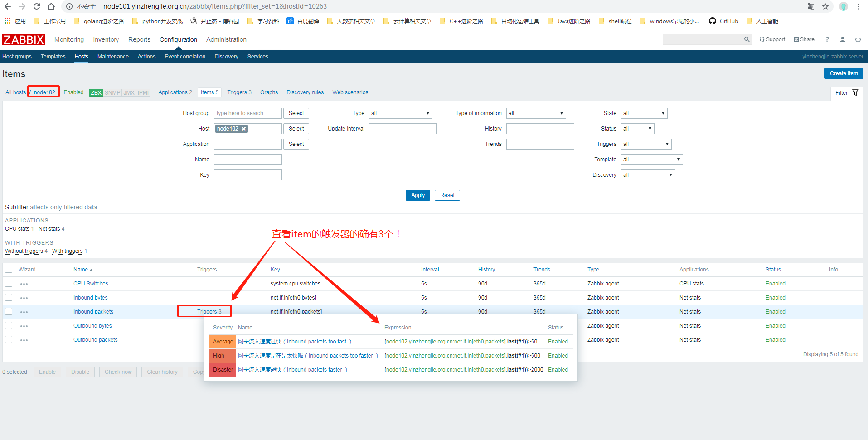The width and height of the screenshot is (868, 440).
Task: Open wizard dots for CPU Switches
Action: point(24,284)
